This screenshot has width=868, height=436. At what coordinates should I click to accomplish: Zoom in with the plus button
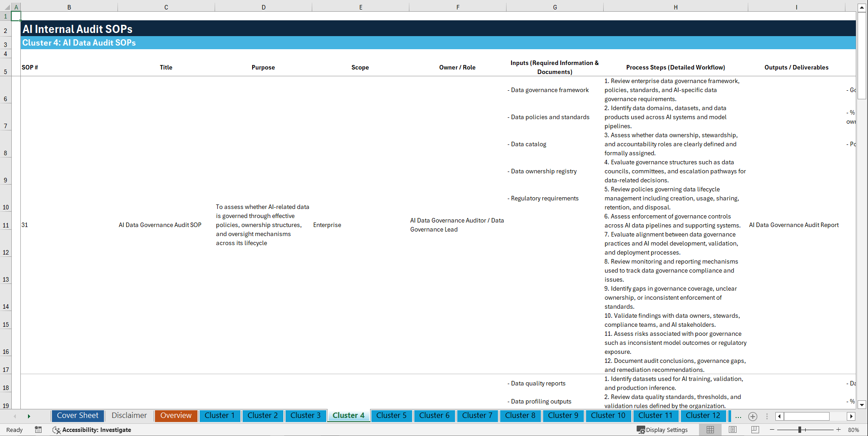click(x=839, y=430)
